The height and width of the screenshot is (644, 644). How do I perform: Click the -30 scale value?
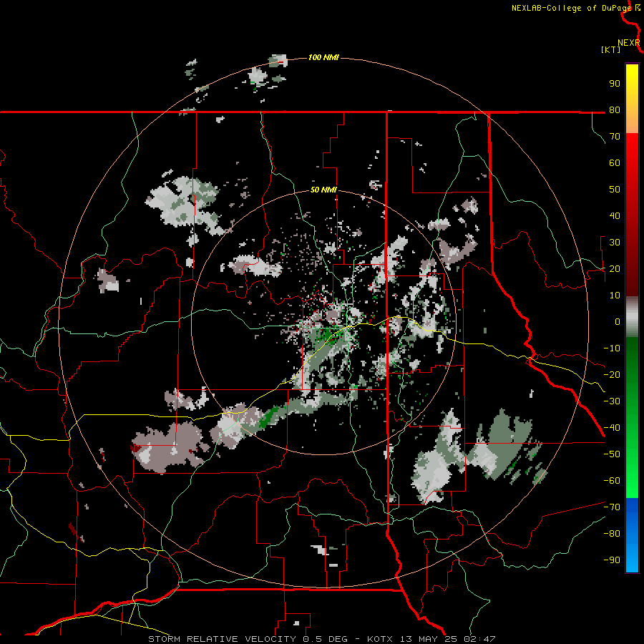tap(612, 401)
